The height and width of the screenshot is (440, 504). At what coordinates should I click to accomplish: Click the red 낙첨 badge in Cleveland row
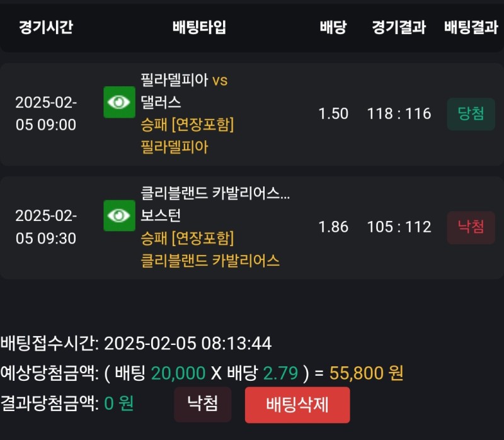[471, 227]
